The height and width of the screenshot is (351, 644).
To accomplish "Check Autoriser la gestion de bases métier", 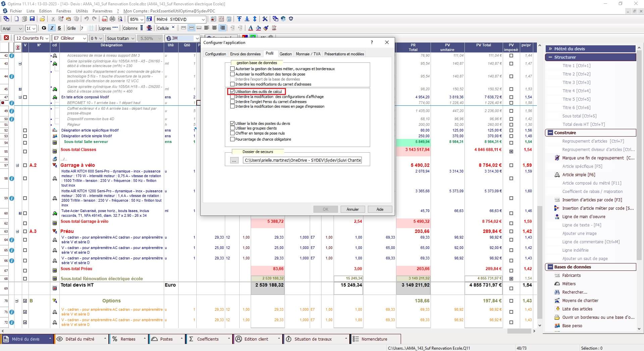I will point(232,68).
